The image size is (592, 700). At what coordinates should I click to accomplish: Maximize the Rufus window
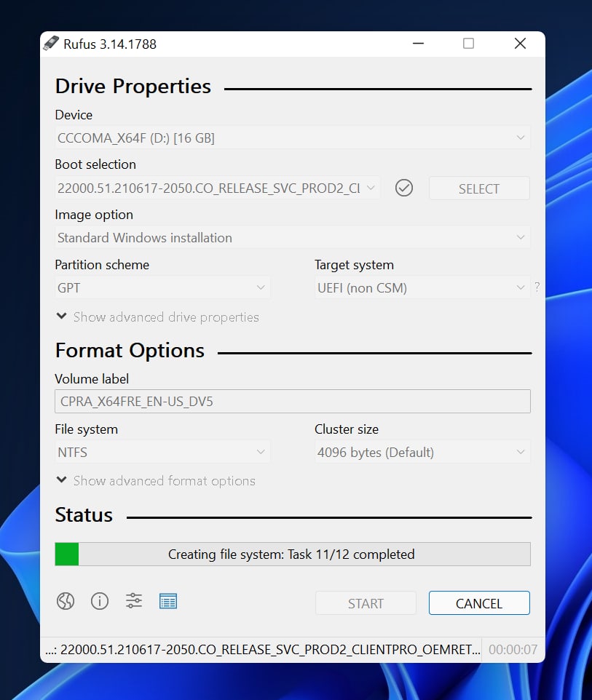[x=468, y=44]
